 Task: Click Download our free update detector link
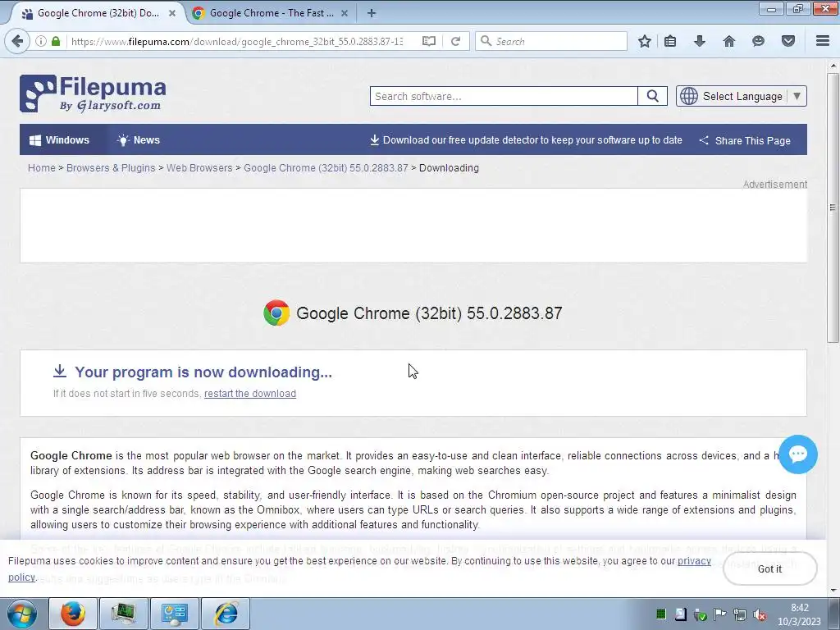(526, 139)
